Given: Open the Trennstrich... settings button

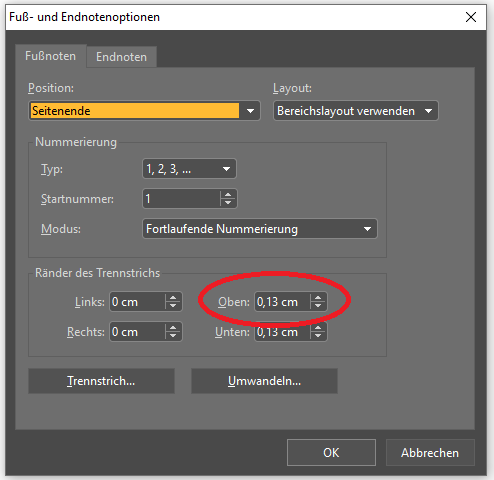Looking at the screenshot, I should click(101, 381).
